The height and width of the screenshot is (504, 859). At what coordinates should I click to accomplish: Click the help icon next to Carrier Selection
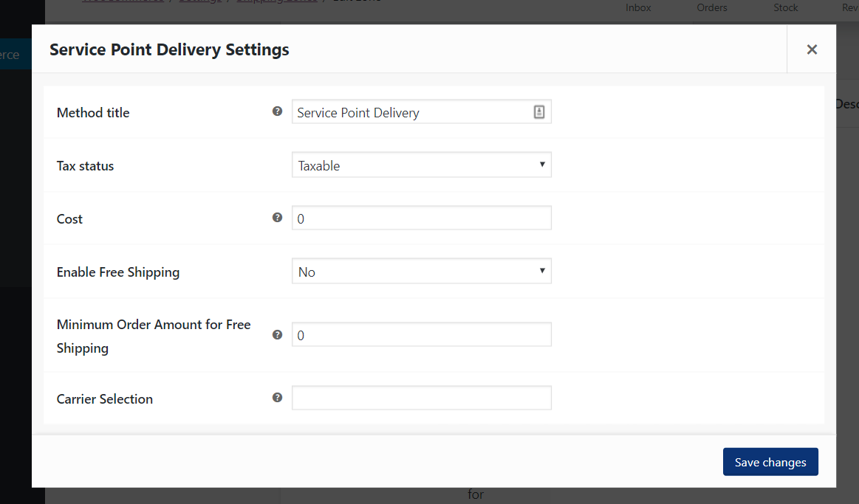(277, 398)
